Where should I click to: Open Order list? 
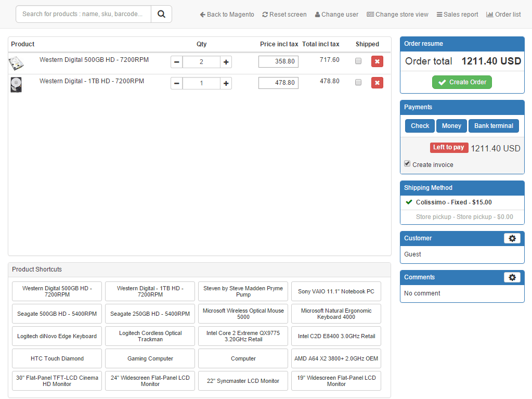[503, 14]
